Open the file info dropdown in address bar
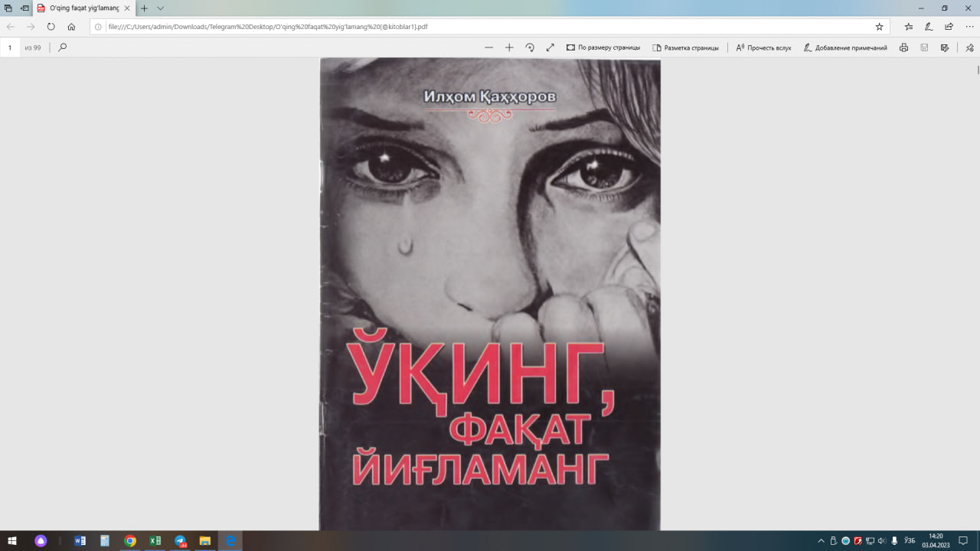 (98, 25)
